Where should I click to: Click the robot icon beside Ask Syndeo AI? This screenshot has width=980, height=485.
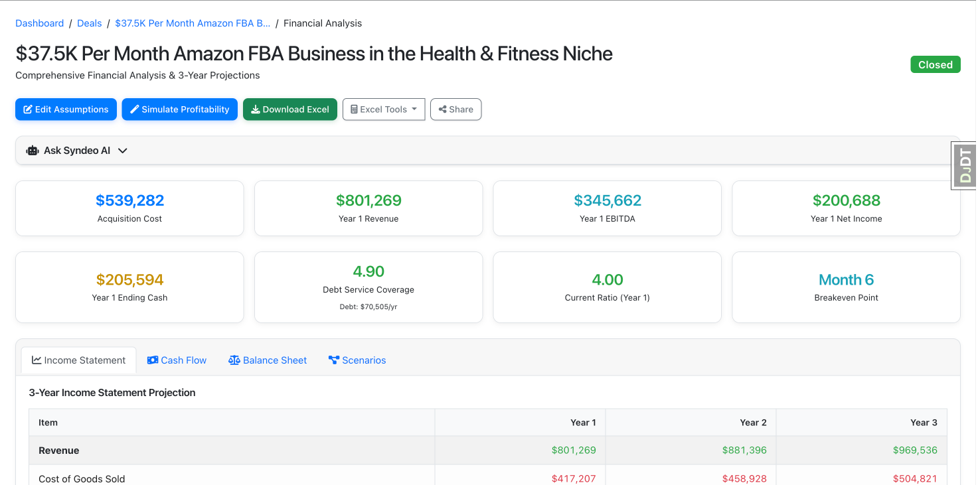point(33,151)
